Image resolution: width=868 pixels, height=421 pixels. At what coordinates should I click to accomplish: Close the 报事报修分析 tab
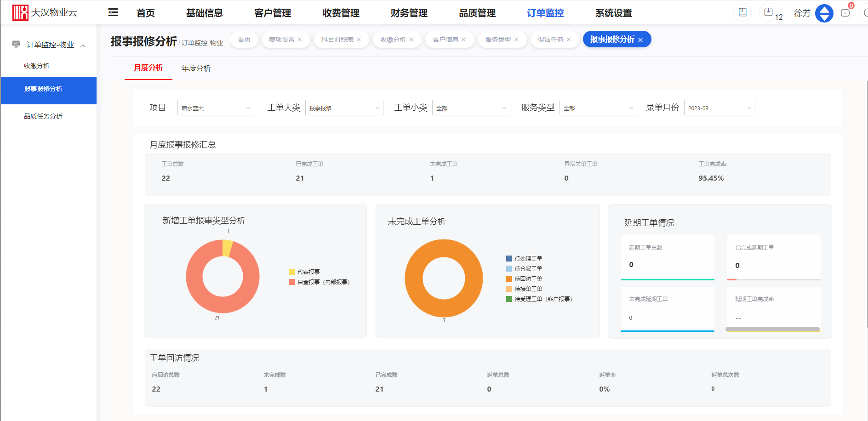pos(640,40)
